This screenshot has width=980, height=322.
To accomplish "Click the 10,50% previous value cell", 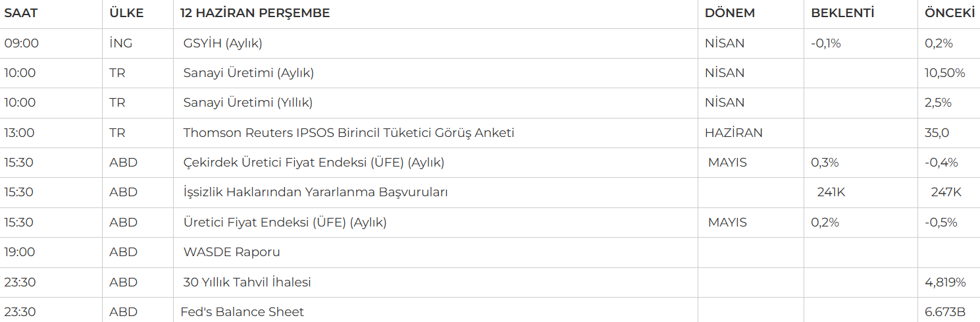I will [945, 73].
